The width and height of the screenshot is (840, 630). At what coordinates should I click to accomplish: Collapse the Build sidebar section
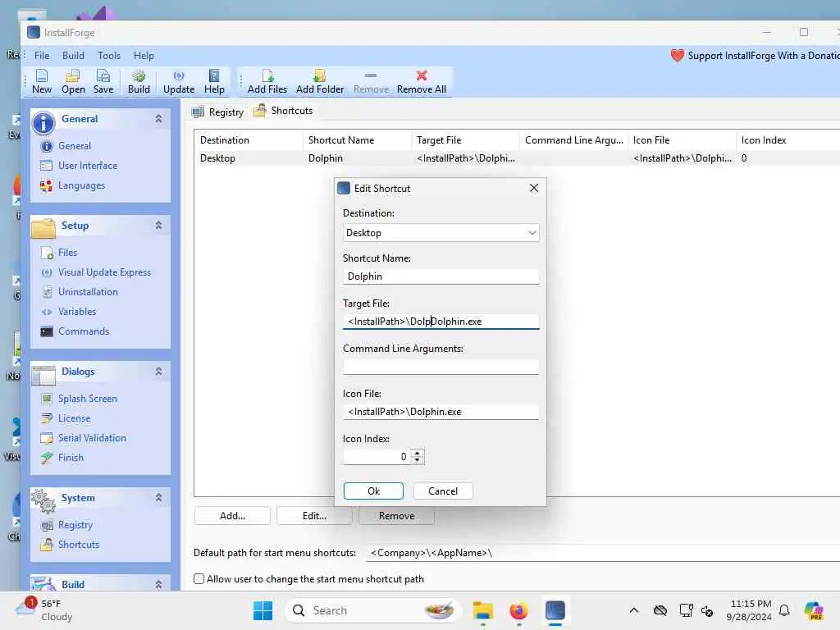(x=158, y=584)
